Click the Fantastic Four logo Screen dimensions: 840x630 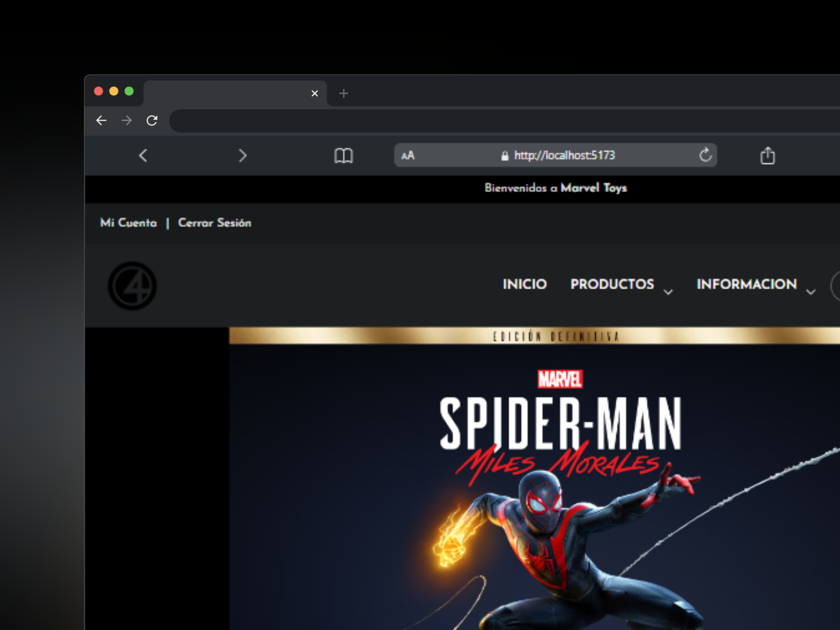click(x=132, y=286)
